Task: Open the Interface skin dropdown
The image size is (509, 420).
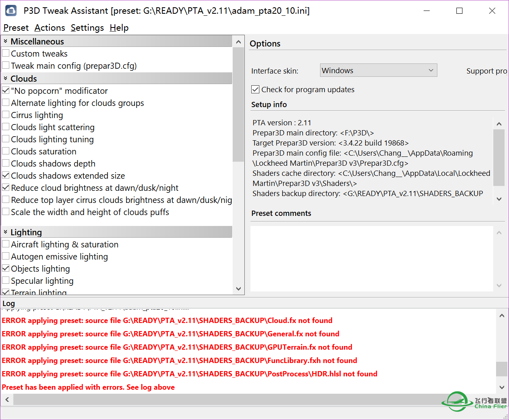Action: pyautogui.click(x=431, y=70)
